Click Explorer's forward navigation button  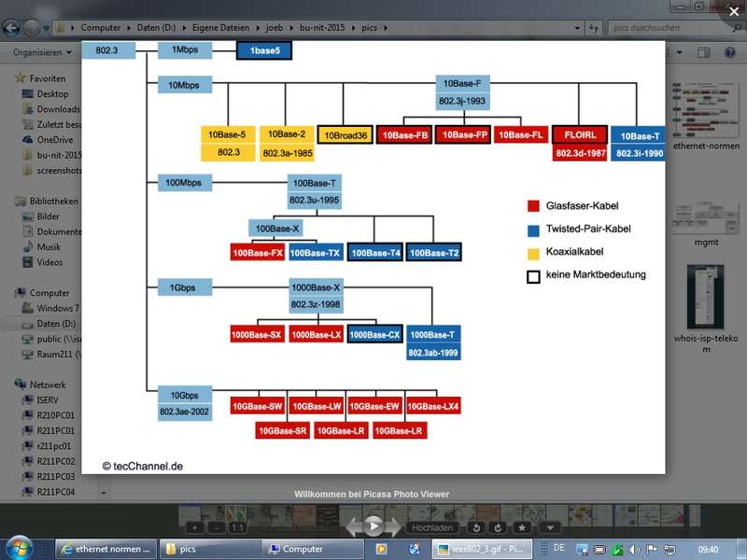(x=32, y=28)
